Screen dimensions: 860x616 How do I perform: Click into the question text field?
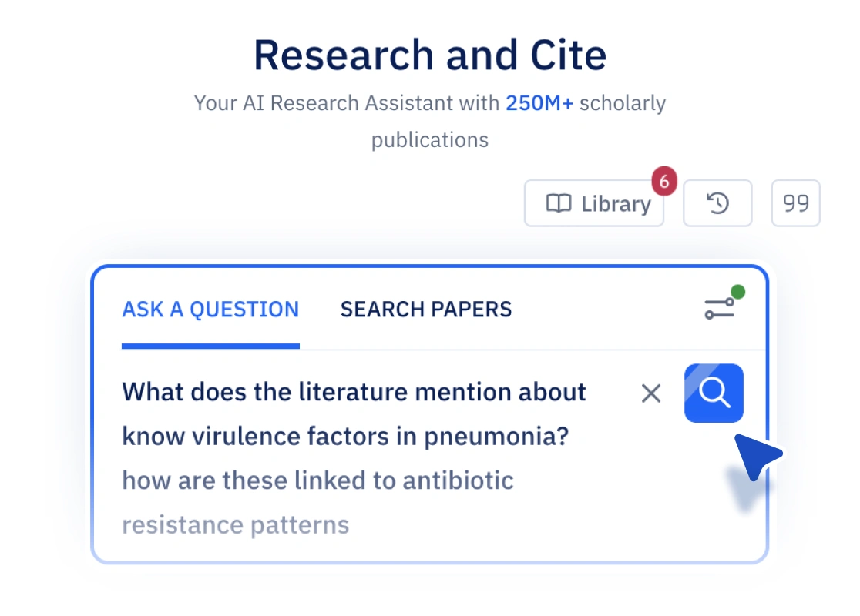click(354, 414)
